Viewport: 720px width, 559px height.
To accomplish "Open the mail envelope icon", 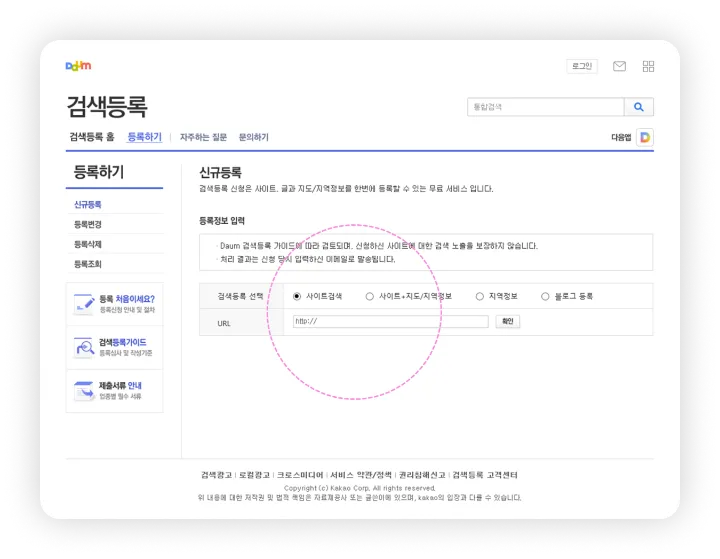I will click(619, 66).
